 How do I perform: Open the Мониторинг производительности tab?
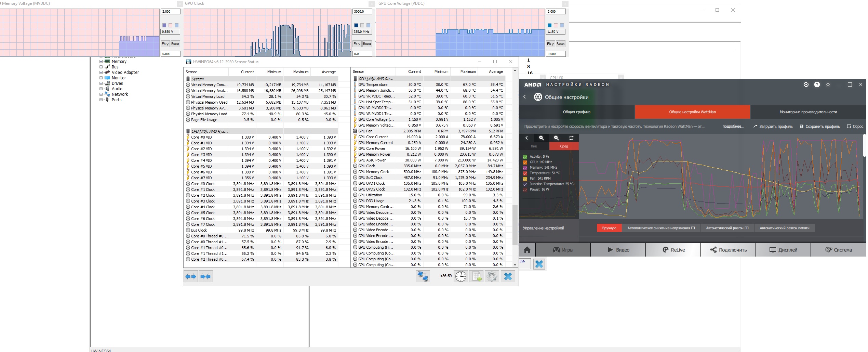(x=809, y=112)
